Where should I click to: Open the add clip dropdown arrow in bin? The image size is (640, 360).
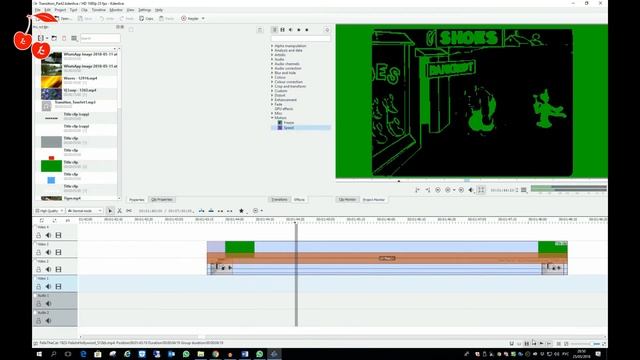[47, 38]
